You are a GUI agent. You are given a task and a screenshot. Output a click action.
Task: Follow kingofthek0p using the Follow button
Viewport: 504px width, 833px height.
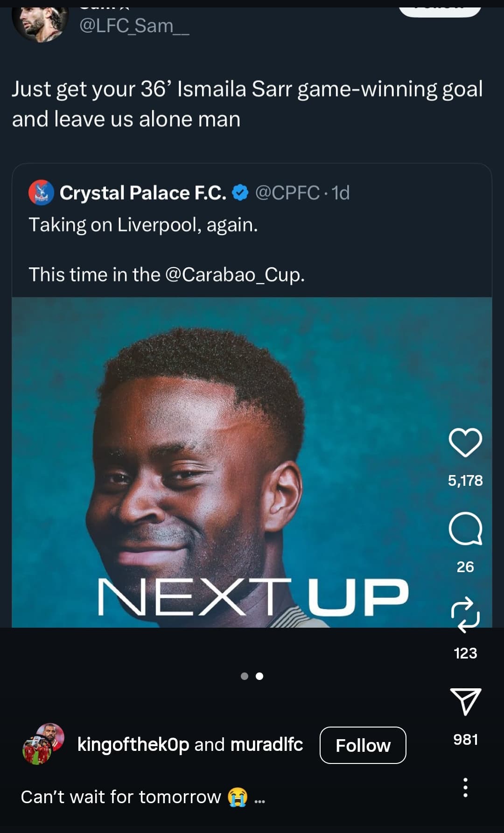tap(363, 745)
